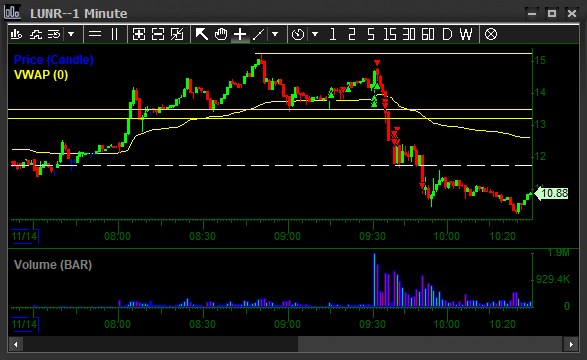Click the horizontal scrollbar thumb
This screenshot has height=360, width=587.
coord(431,344)
